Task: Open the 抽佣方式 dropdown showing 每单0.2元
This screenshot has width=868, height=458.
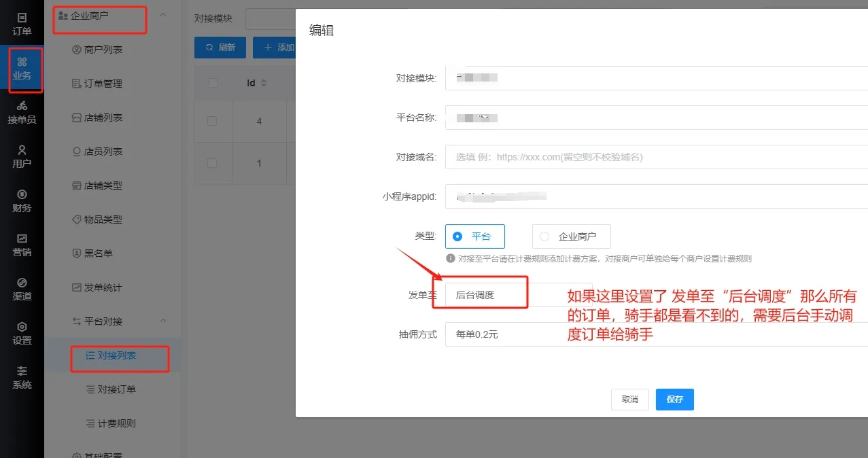Action: tap(655, 335)
